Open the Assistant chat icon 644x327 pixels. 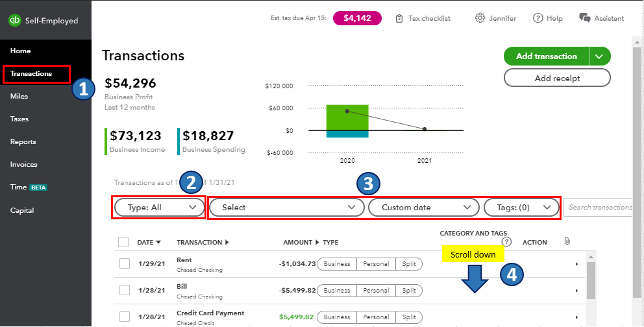pos(584,18)
